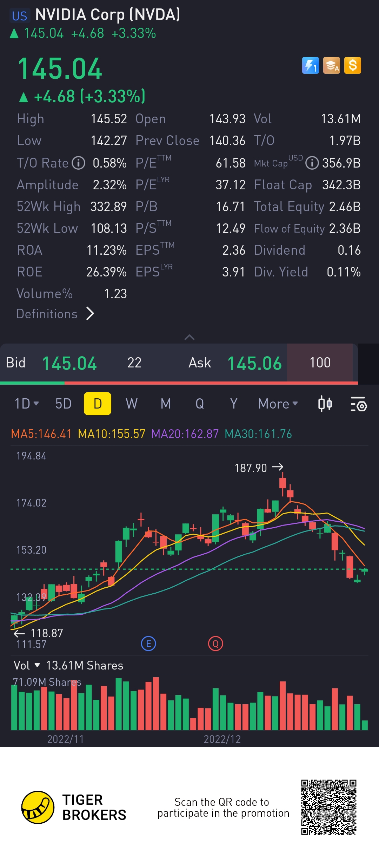Tap the 118.87 low price label
The image size is (379, 868).
(x=47, y=633)
